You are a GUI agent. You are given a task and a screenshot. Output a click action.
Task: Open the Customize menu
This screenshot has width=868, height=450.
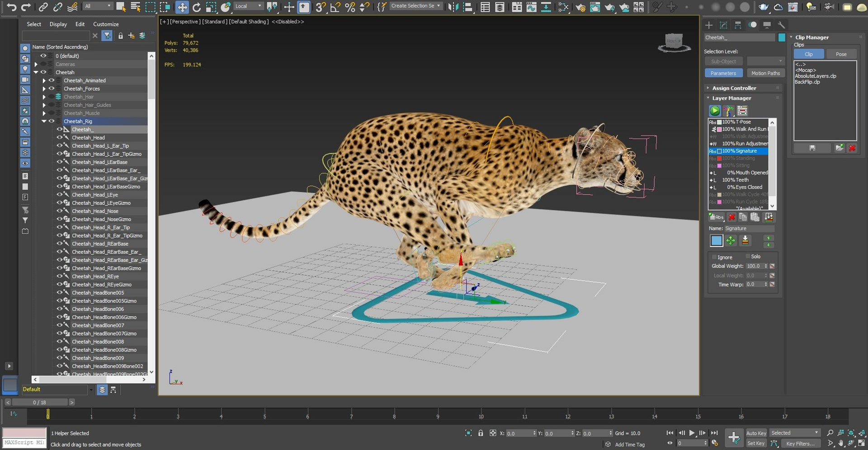tap(106, 24)
